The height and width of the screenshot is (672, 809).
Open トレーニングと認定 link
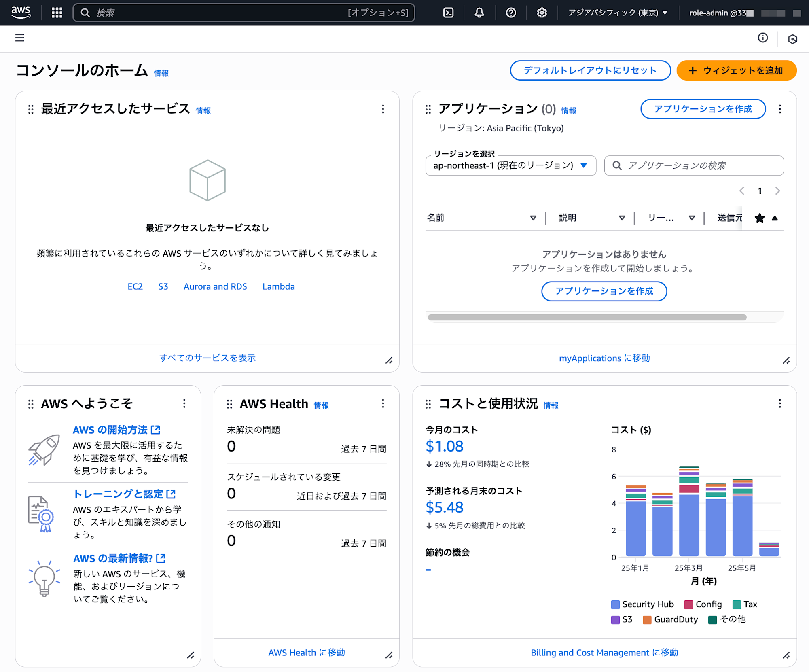125,494
